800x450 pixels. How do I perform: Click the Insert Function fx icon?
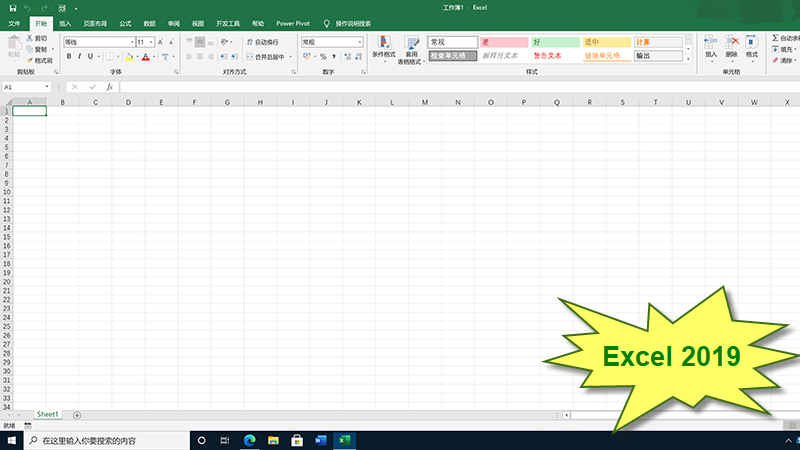[109, 87]
